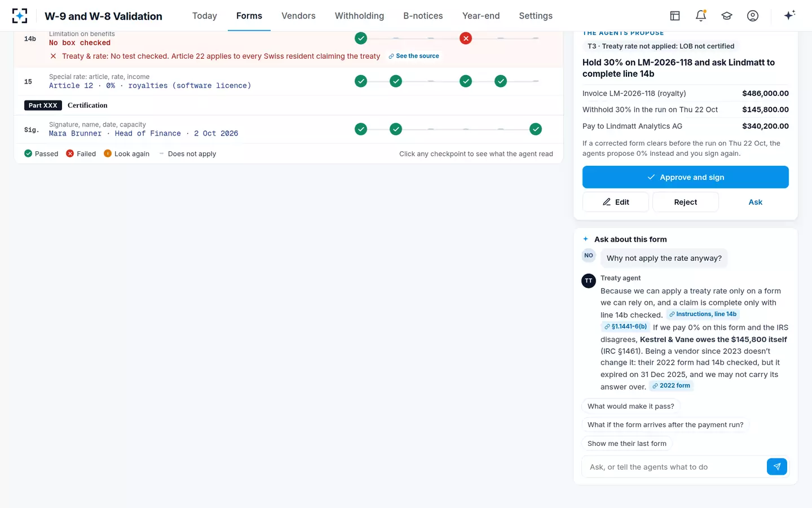Image resolution: width=812 pixels, height=508 pixels.
Task: Open the notifications bell
Action: tap(701, 16)
